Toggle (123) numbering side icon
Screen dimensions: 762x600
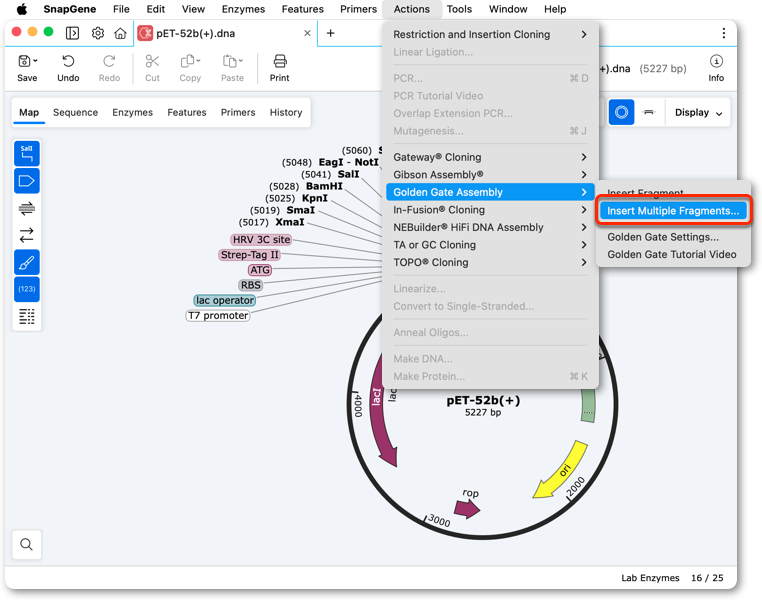(27, 289)
